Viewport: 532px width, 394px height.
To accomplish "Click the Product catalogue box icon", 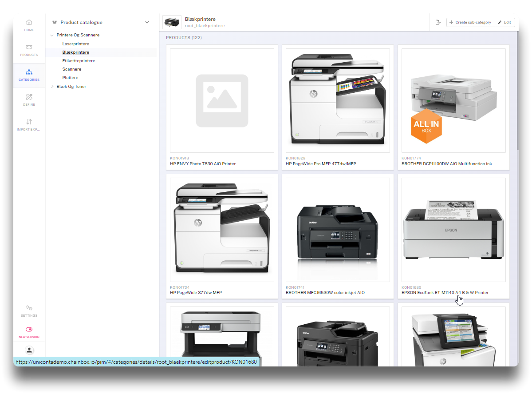I will click(54, 22).
